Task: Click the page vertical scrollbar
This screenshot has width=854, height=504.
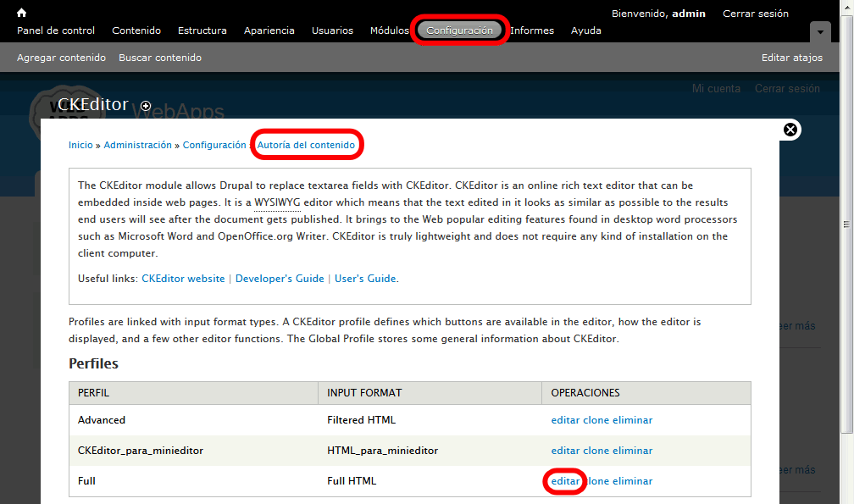Action: pos(846,224)
